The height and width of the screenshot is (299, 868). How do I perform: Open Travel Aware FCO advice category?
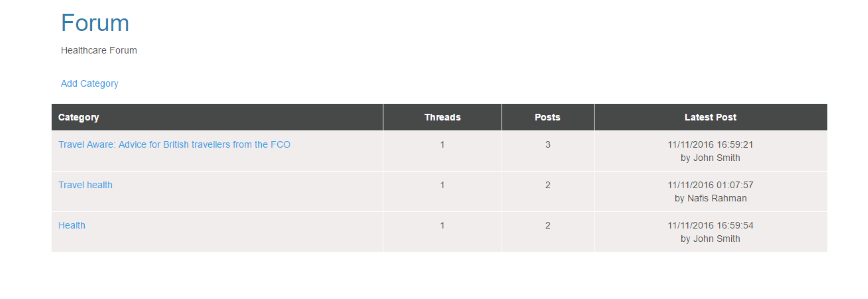174,144
